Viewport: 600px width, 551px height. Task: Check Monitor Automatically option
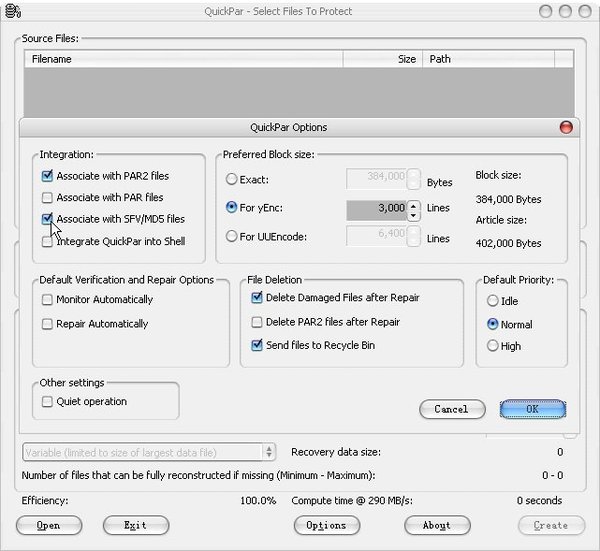click(x=47, y=299)
